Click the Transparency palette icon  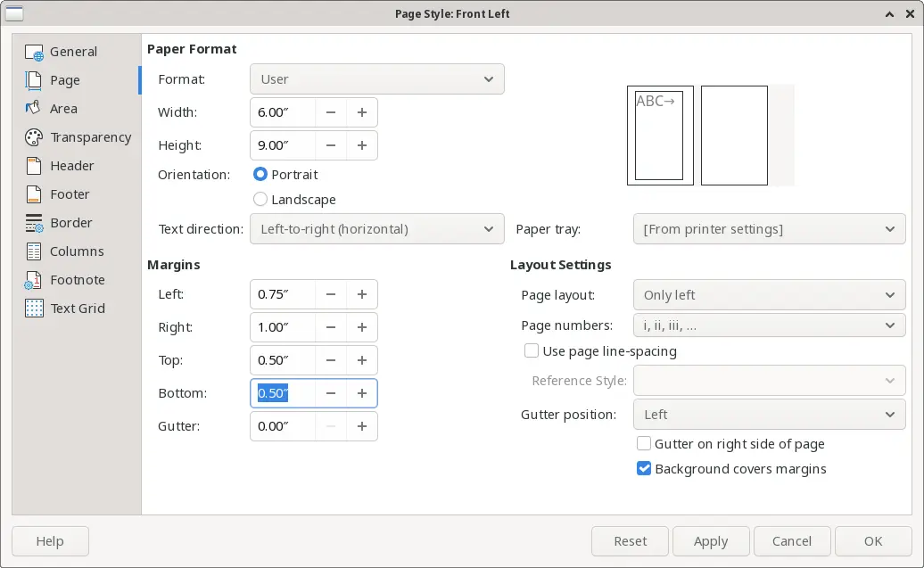34,137
